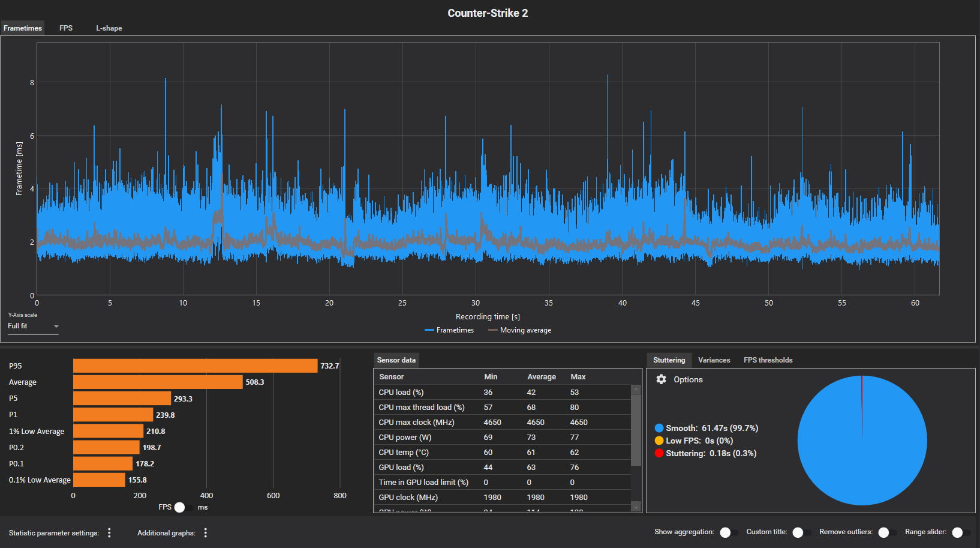This screenshot has width=980, height=548.
Task: Open Statistic parameter settings three-dot menu
Action: click(109, 533)
